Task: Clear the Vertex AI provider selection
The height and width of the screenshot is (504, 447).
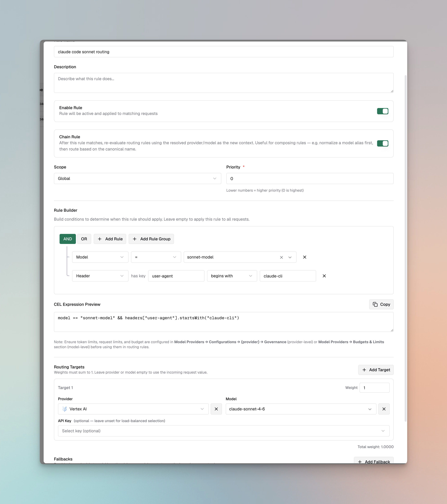Action: point(216,409)
